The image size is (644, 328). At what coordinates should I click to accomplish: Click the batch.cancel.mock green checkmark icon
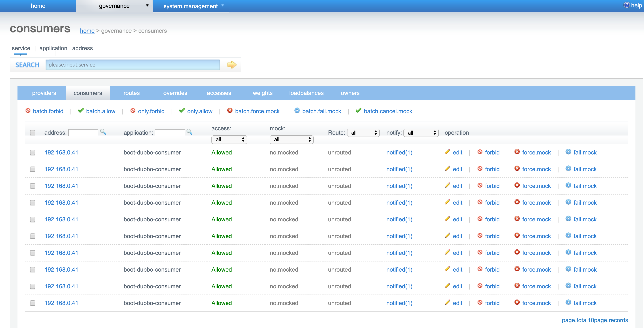tap(359, 111)
